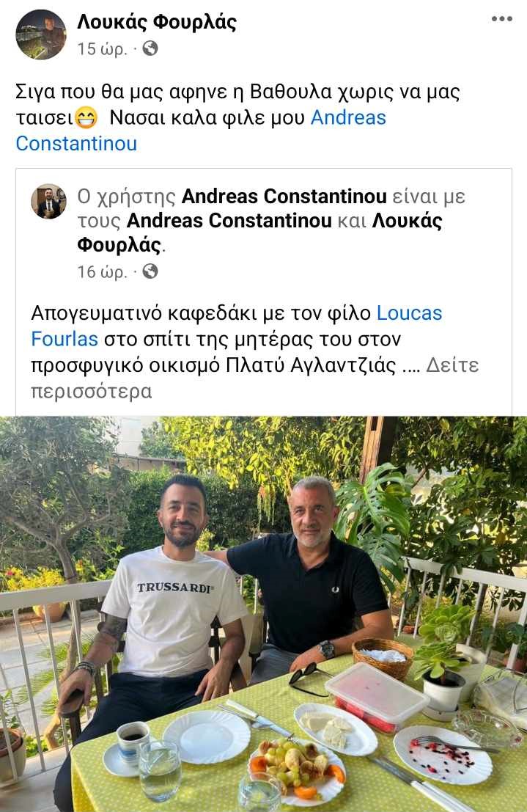The width and height of the screenshot is (527, 812).
Task: Expand shared post with Δείτε περισσότερα
Action: (254, 378)
